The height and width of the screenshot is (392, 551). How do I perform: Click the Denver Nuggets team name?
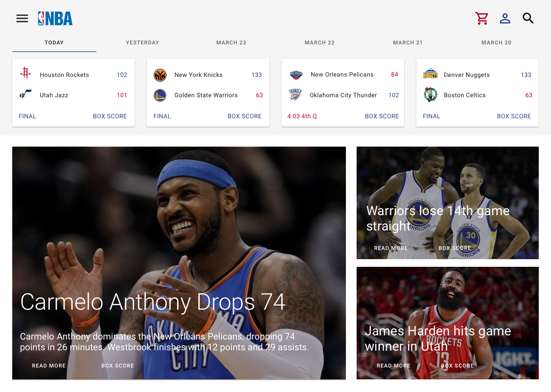pos(467,75)
